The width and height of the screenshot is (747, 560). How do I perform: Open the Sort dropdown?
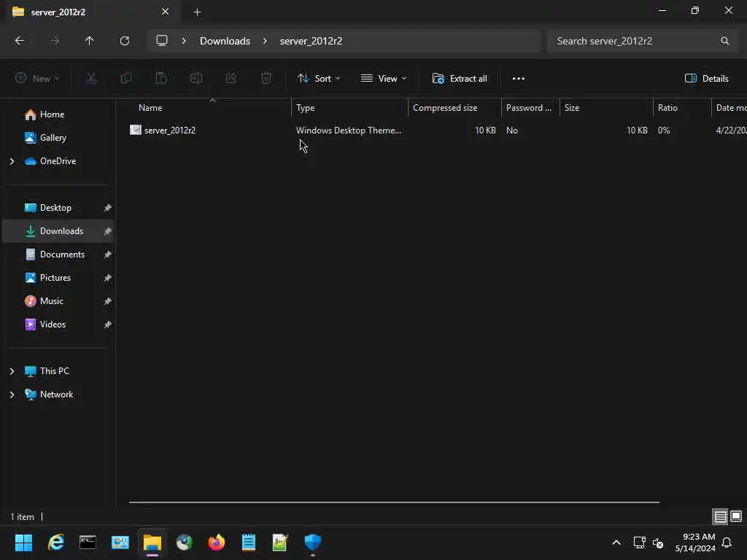tap(319, 79)
